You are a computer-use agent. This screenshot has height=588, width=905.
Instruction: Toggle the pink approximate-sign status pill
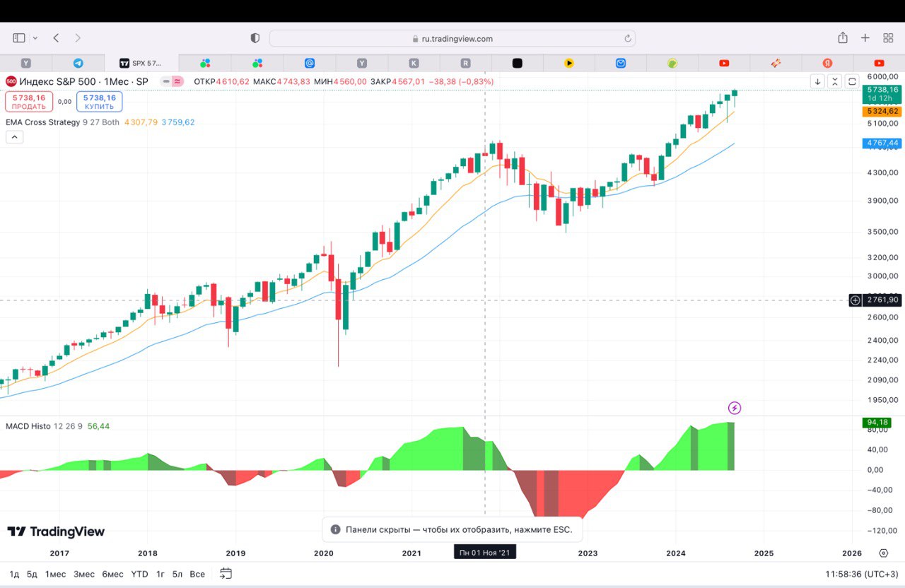177,81
